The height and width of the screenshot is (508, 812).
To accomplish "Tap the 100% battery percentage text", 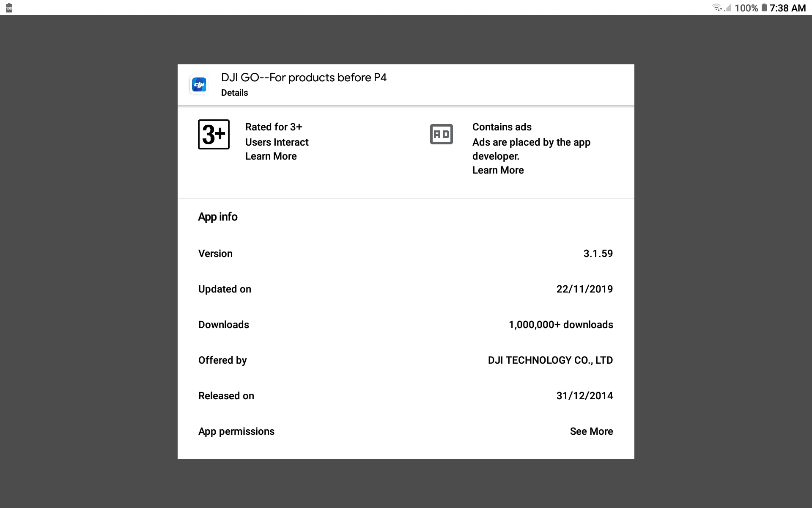I will [x=746, y=8].
